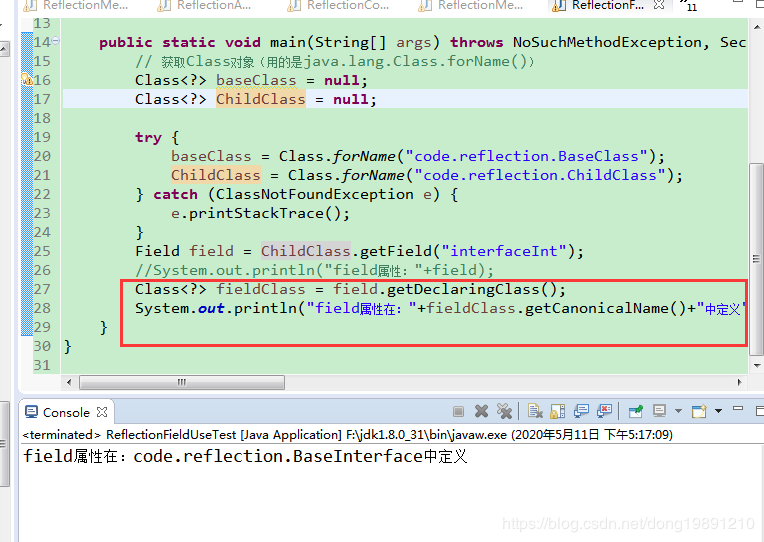This screenshot has width=764, height=542.
Task: Minimize the Console view panel
Action: pos(737,411)
